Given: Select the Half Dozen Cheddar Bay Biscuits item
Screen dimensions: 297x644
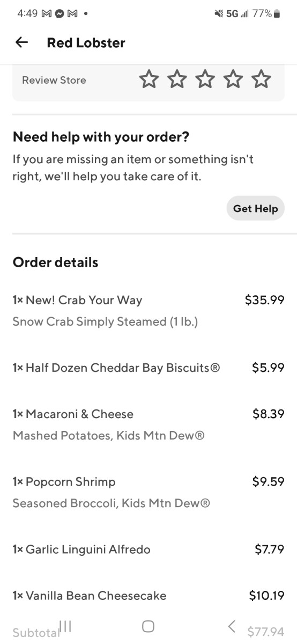Looking at the screenshot, I should click(x=148, y=368).
